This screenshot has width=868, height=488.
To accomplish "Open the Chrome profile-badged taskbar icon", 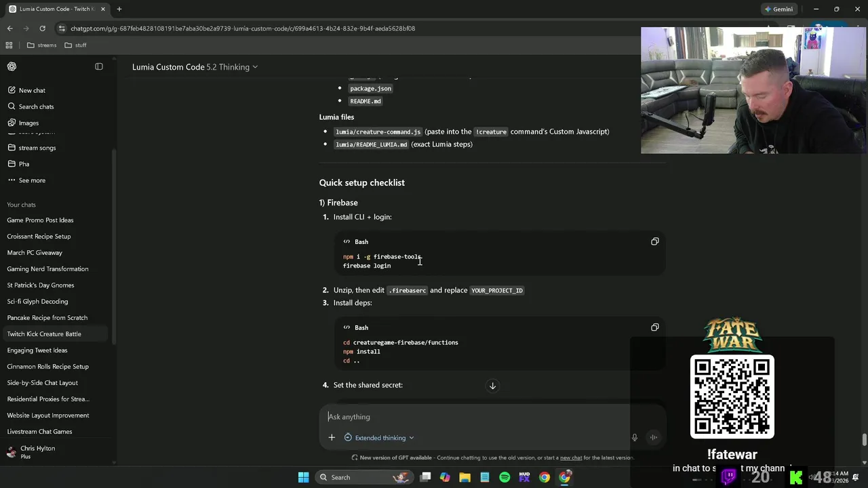I will (x=564, y=477).
